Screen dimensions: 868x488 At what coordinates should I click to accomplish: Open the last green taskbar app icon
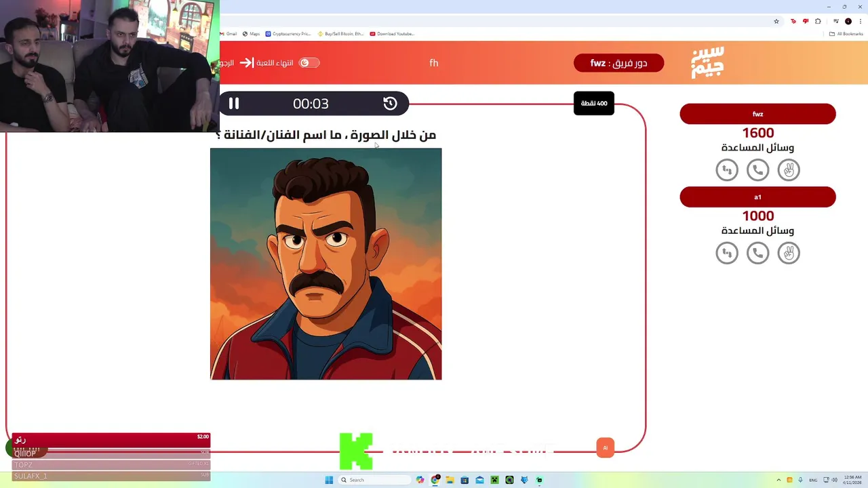click(x=539, y=480)
